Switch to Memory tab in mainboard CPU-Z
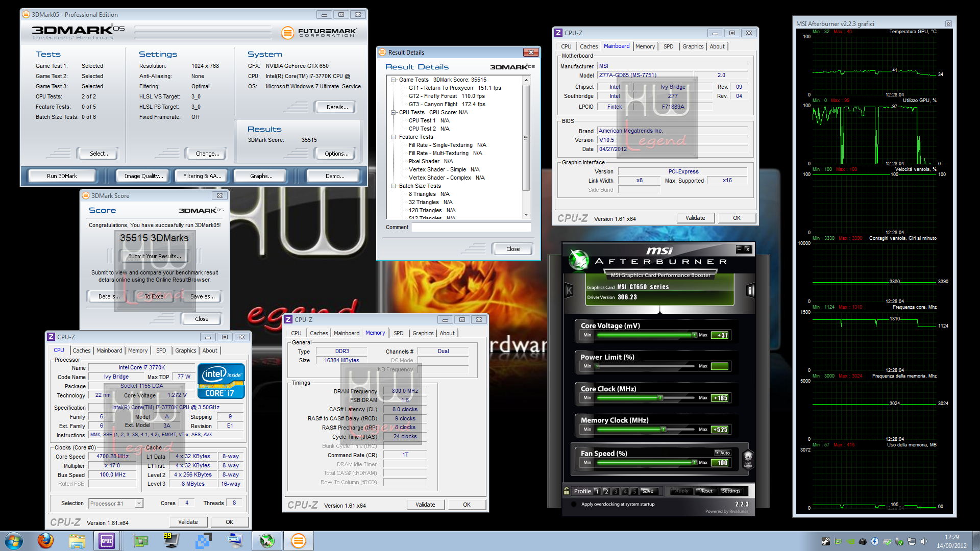Viewport: 980px width, 551px height. point(645,46)
